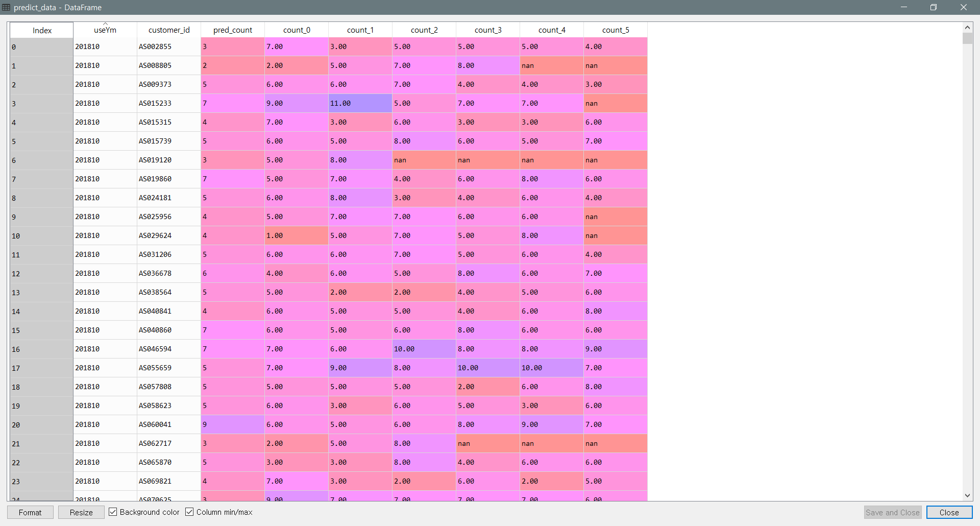Click pred_count value 9 for AS060041
This screenshot has width=980, height=526.
click(x=233, y=424)
